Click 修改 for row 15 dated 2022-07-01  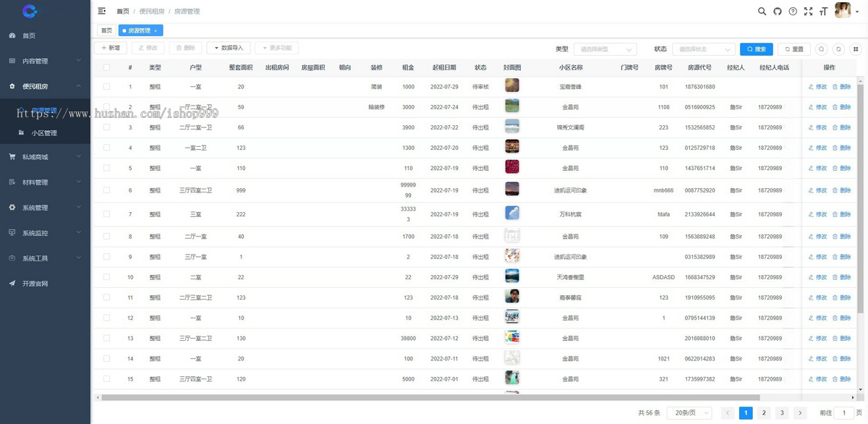pos(817,378)
